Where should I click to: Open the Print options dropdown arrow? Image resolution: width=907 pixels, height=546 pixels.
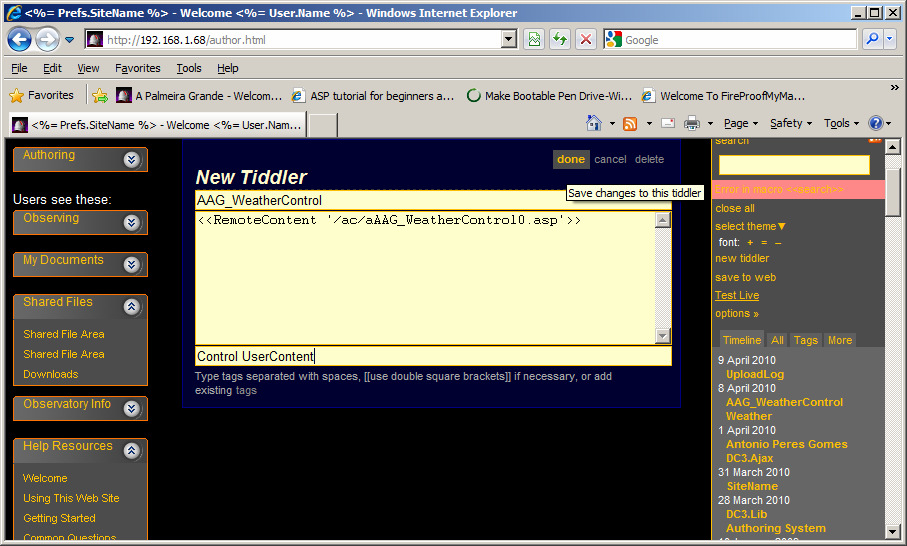click(710, 123)
